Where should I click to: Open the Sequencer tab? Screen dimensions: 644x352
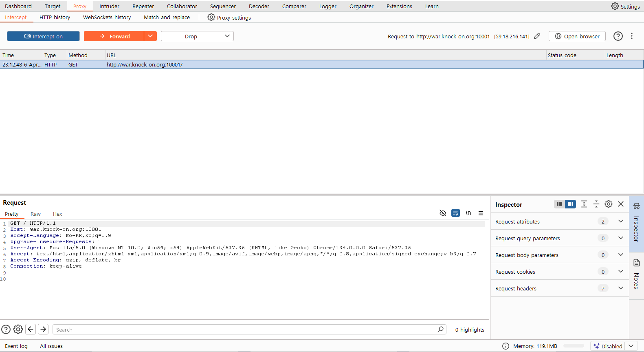tap(223, 6)
